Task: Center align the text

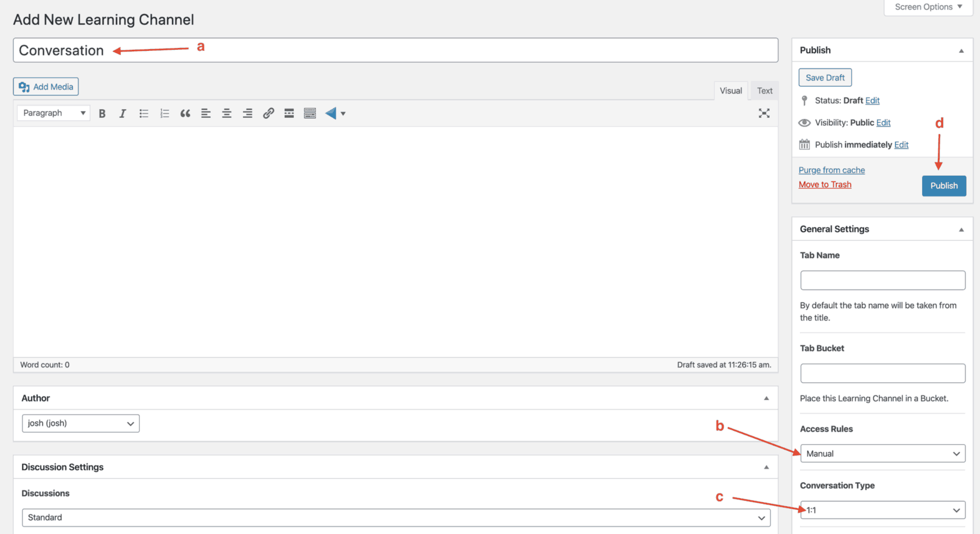Action: 227,113
